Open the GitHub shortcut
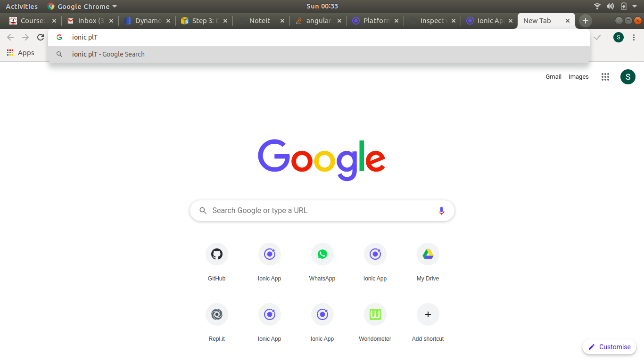Image resolution: width=644 pixels, height=362 pixels. pyautogui.click(x=217, y=263)
